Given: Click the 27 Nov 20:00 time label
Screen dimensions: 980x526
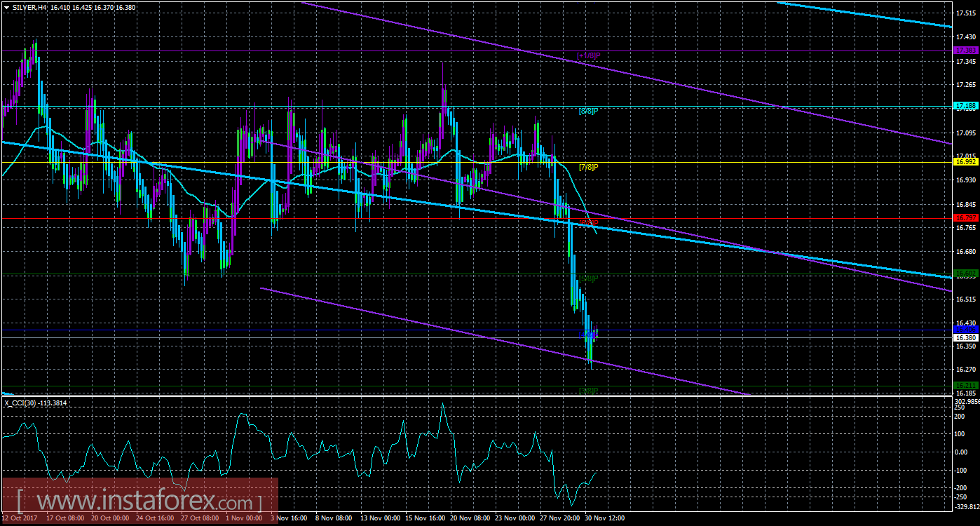Looking at the screenshot, I should pyautogui.click(x=559, y=518).
